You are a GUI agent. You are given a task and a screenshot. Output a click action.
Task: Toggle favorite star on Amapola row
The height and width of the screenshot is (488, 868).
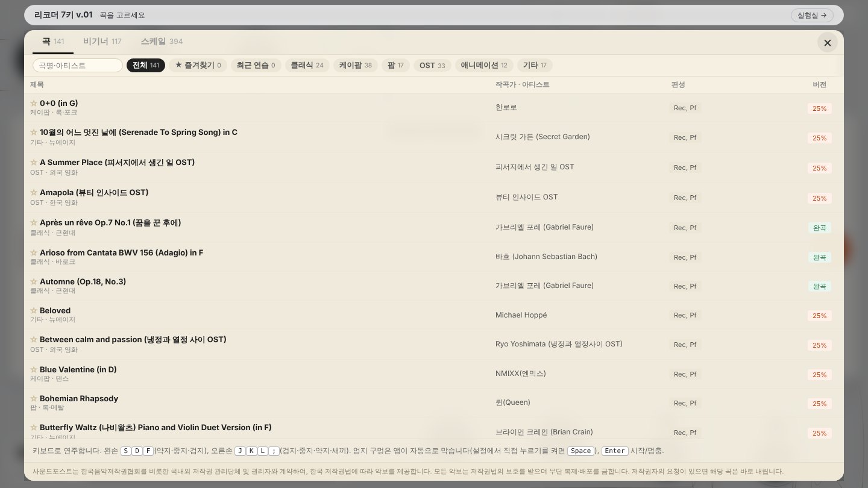(x=34, y=192)
